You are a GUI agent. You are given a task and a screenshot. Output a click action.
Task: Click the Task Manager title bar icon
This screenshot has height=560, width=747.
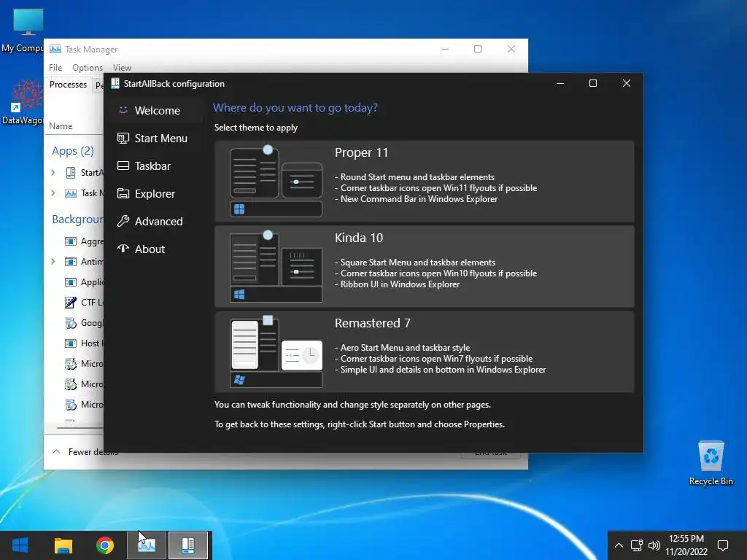(x=55, y=49)
